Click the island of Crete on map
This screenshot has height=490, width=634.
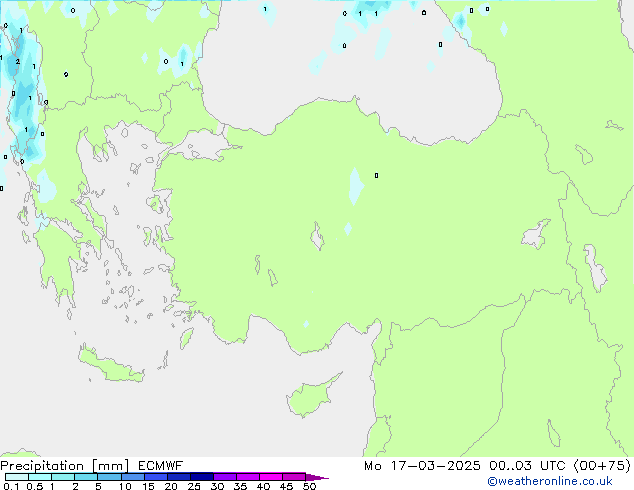[x=110, y=365]
